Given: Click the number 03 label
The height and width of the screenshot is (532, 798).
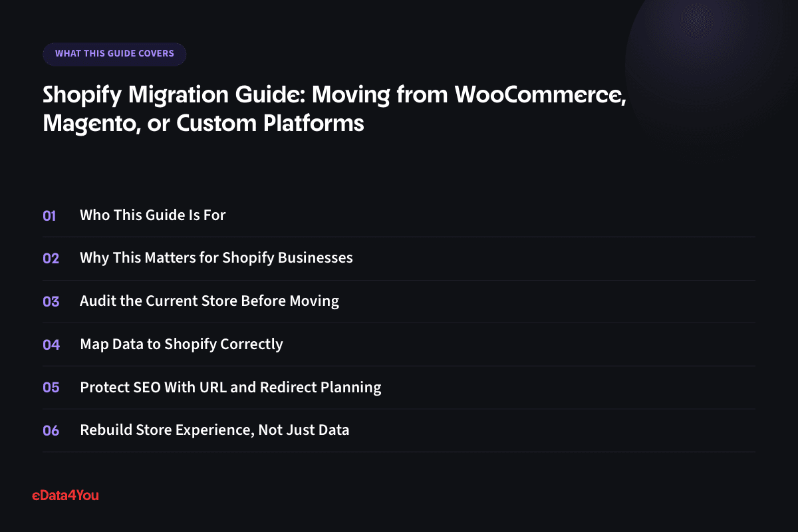Looking at the screenshot, I should pos(51,301).
